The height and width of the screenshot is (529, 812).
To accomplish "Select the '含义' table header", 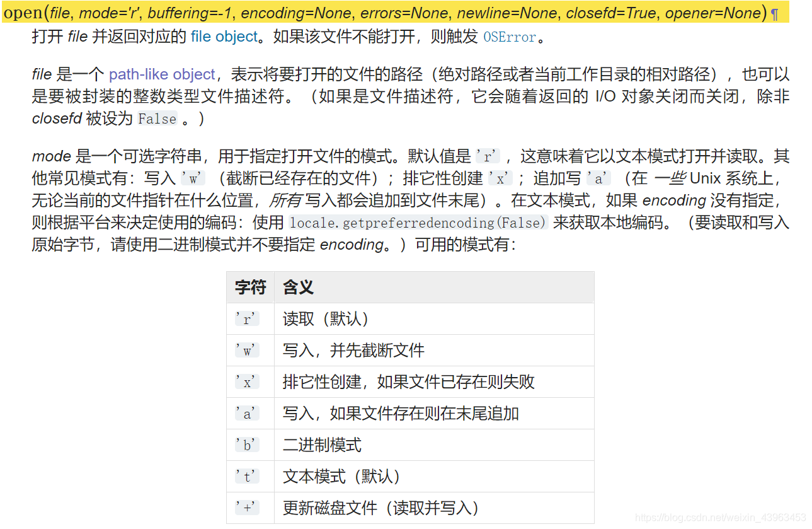I will click(434, 288).
